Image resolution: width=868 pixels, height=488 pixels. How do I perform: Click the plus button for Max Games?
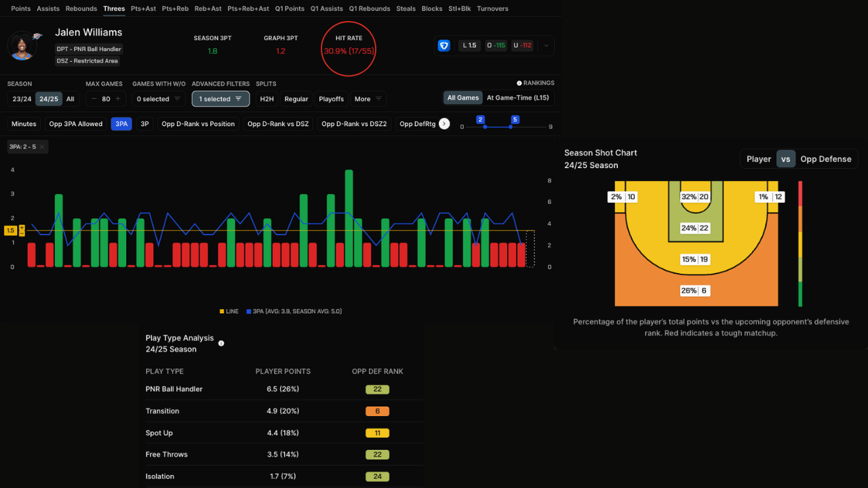118,99
